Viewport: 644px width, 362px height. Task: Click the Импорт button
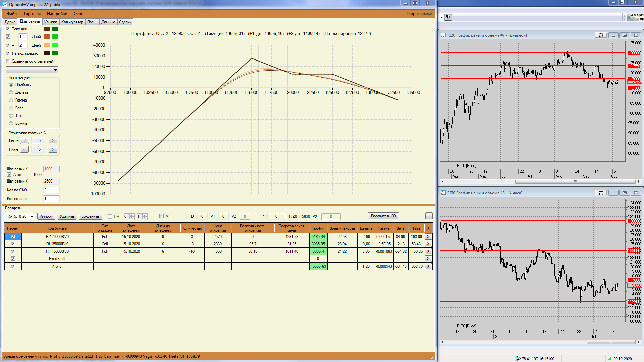(x=46, y=216)
